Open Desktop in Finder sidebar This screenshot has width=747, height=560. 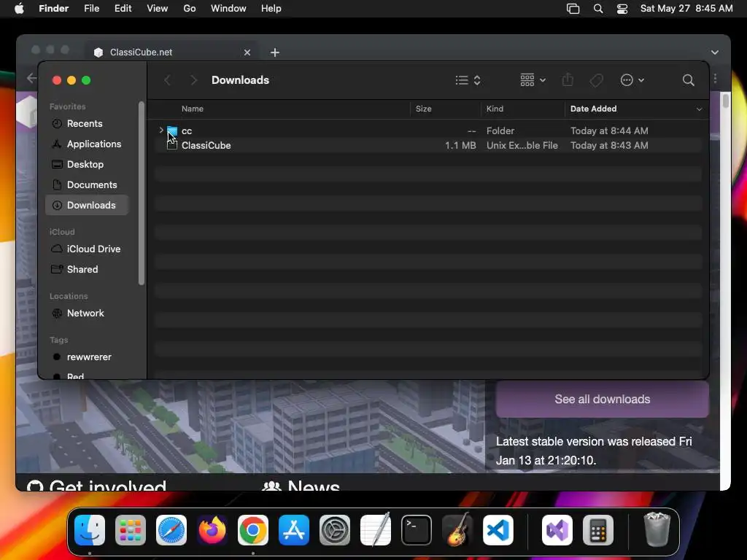point(85,164)
